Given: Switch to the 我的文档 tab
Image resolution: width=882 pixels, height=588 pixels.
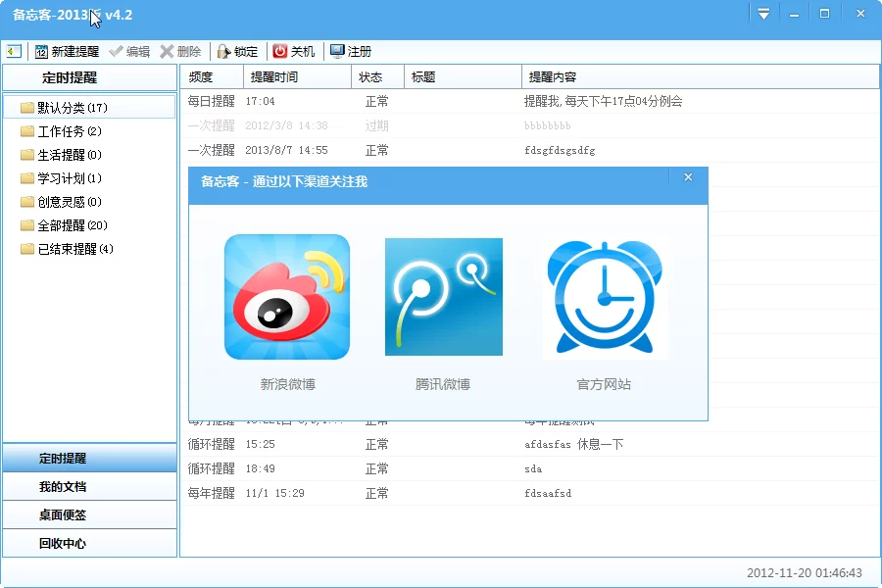Looking at the screenshot, I should coord(90,487).
